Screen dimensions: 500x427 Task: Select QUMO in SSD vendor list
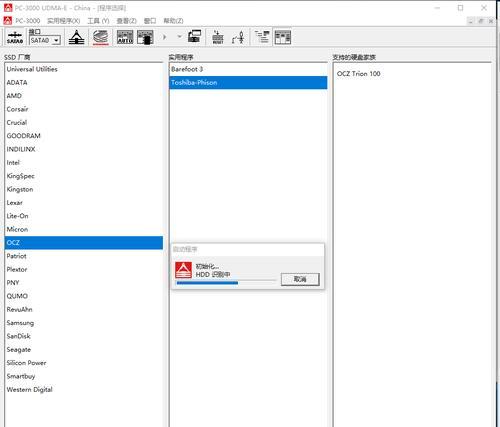84,296
